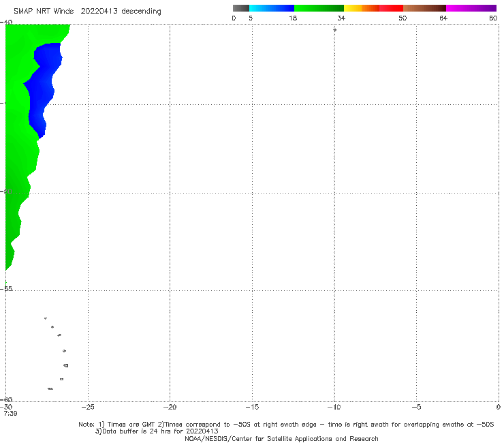
Task: Click the red segment of the color scale
Action: point(392,8)
